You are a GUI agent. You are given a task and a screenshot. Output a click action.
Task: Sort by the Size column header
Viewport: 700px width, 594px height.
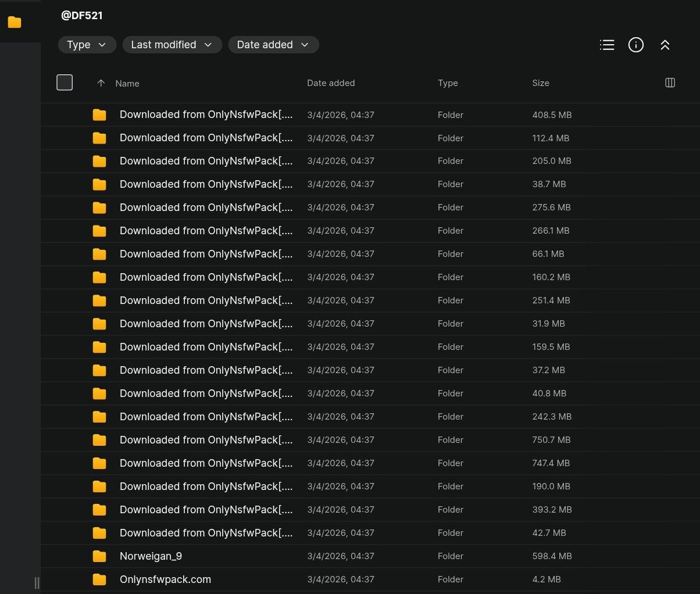(x=541, y=83)
